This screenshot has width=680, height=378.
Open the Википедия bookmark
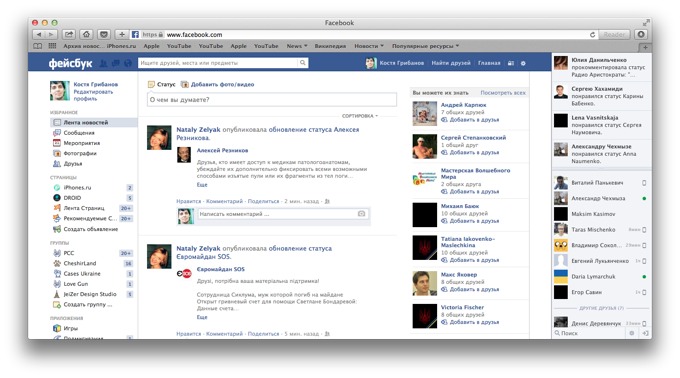[330, 46]
